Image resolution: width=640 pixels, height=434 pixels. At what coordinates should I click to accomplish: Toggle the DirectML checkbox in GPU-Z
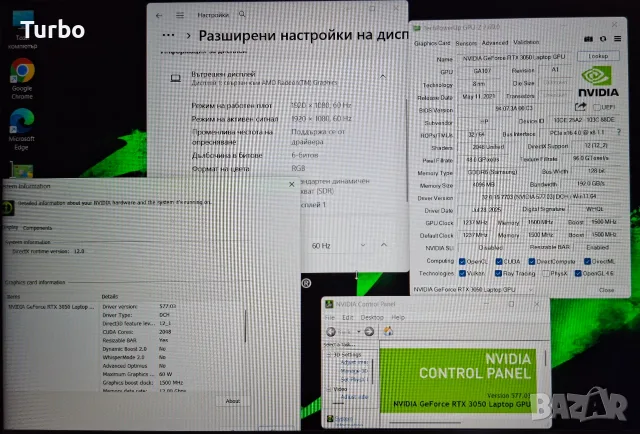coord(587,261)
